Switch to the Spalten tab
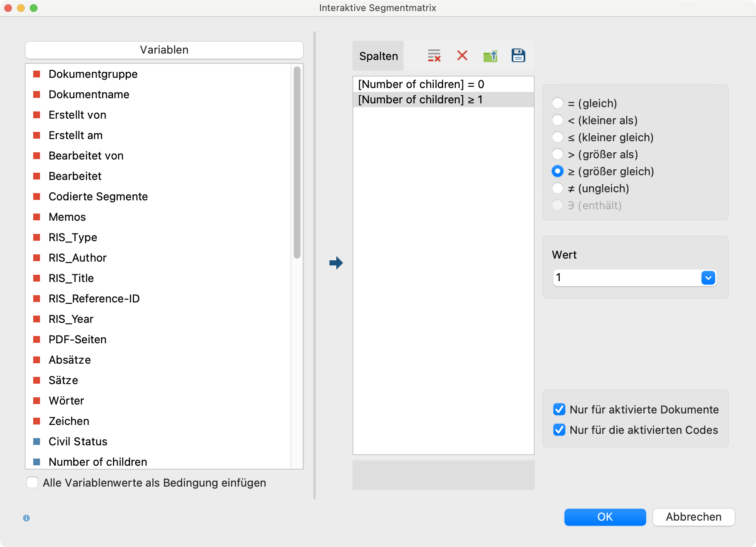 (378, 55)
